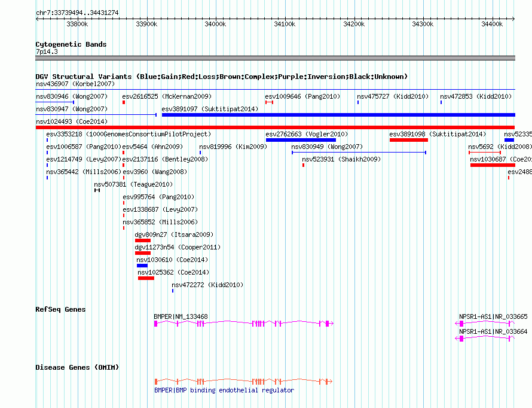Click the nsv472853 (Kidd2010) label
Image resolution: width=532 pixels, height=408 pixels.
pyautogui.click(x=476, y=96)
